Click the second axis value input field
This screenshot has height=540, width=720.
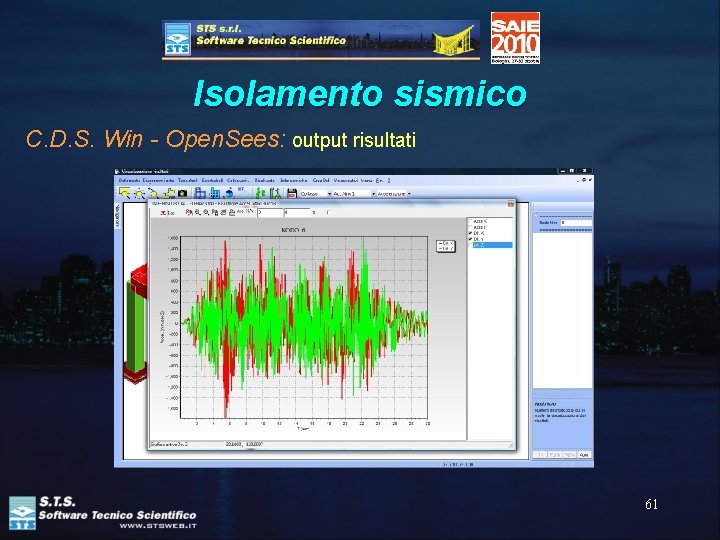[297, 213]
